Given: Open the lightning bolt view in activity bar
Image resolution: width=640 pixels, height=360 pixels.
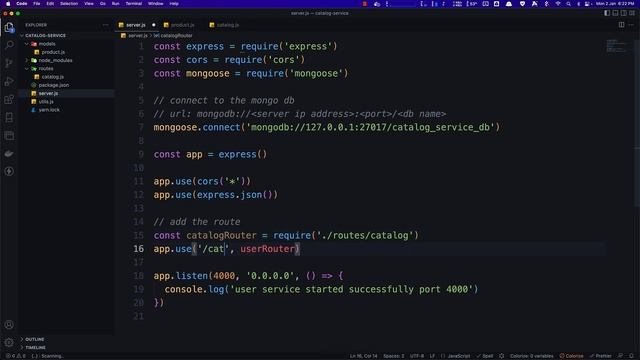Looking at the screenshot, I should (9, 171).
